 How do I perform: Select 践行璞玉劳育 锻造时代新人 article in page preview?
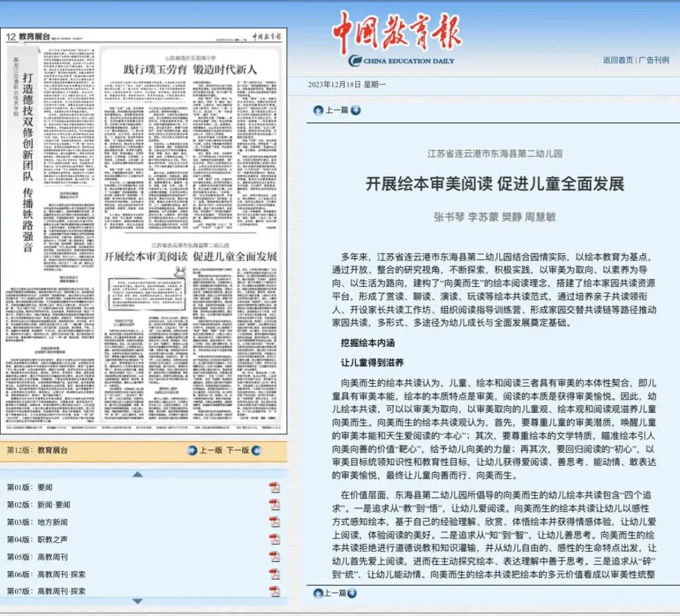190,69
